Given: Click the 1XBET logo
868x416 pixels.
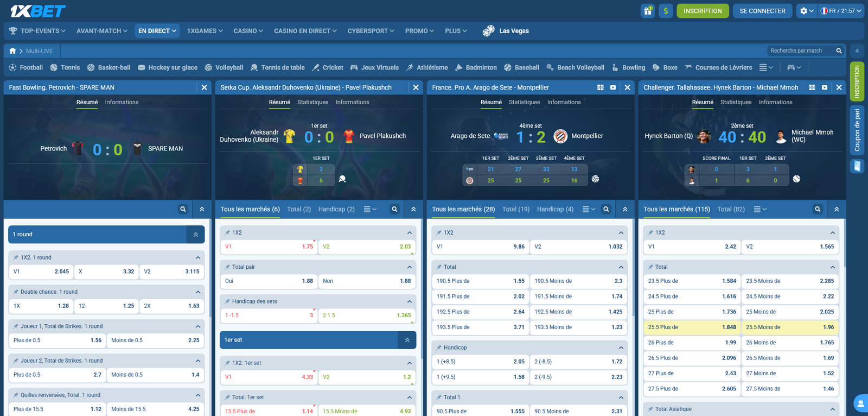Looking at the screenshot, I should tap(37, 11).
